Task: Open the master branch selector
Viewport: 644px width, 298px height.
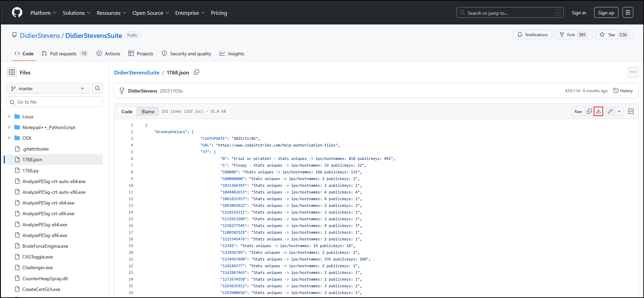Action: pos(48,88)
